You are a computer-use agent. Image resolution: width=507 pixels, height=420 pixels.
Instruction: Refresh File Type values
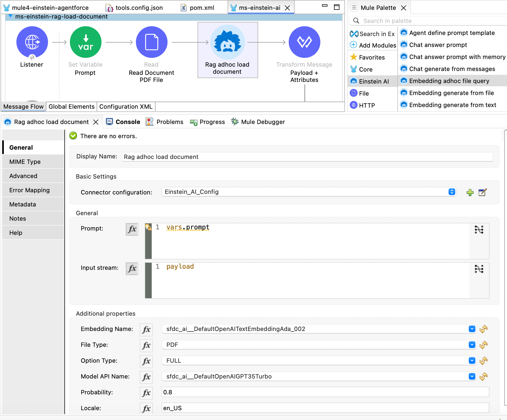point(484,345)
